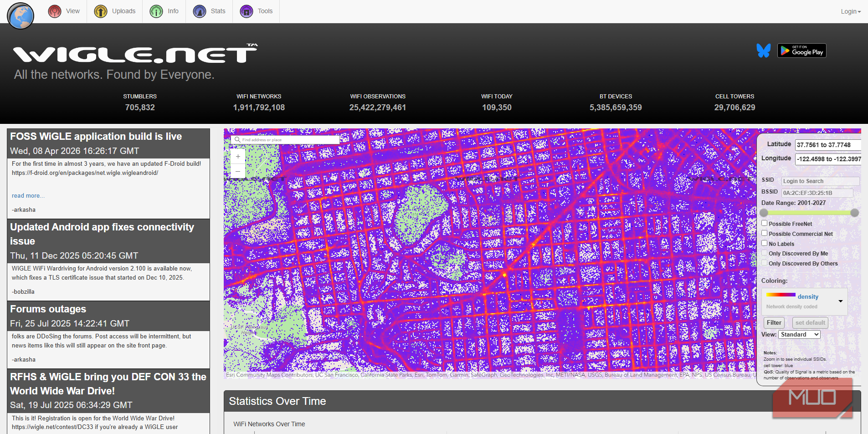Click the right Date Range slider handle

(x=855, y=213)
